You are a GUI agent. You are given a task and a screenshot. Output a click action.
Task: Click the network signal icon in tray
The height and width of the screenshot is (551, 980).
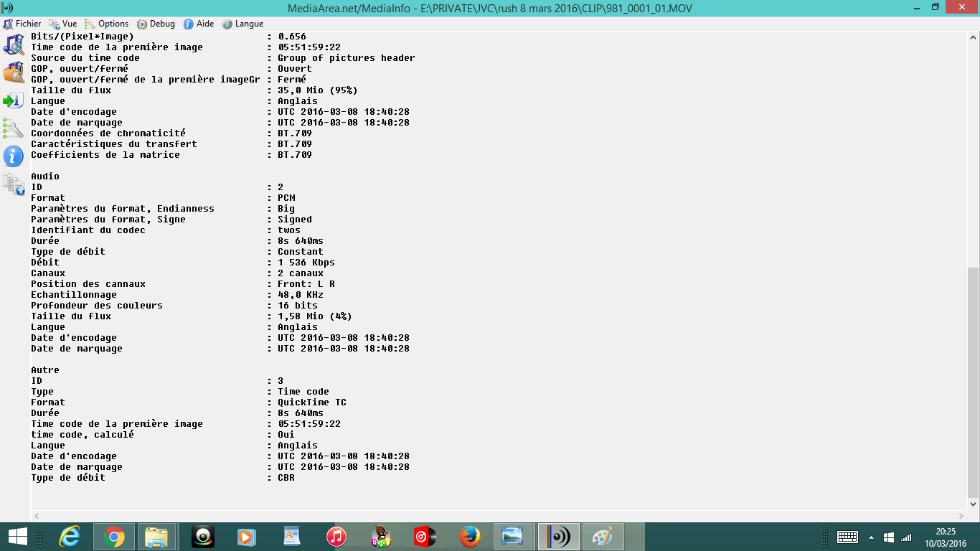tap(906, 537)
